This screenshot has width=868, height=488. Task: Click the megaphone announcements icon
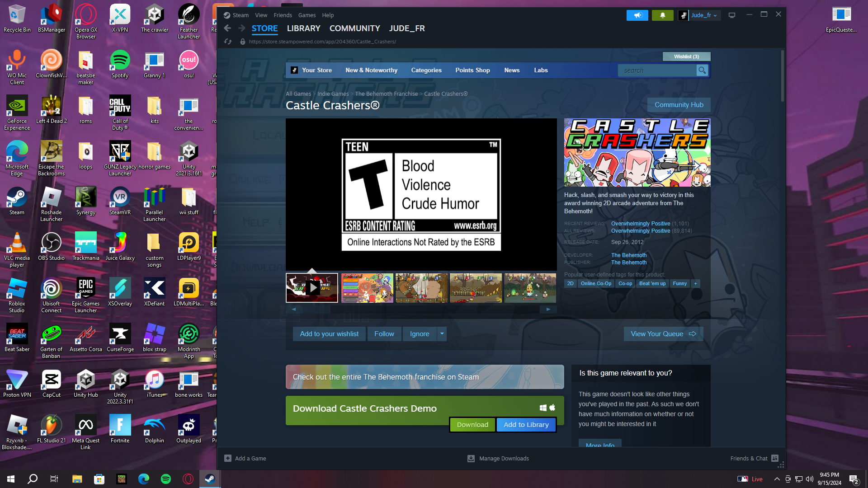point(637,15)
